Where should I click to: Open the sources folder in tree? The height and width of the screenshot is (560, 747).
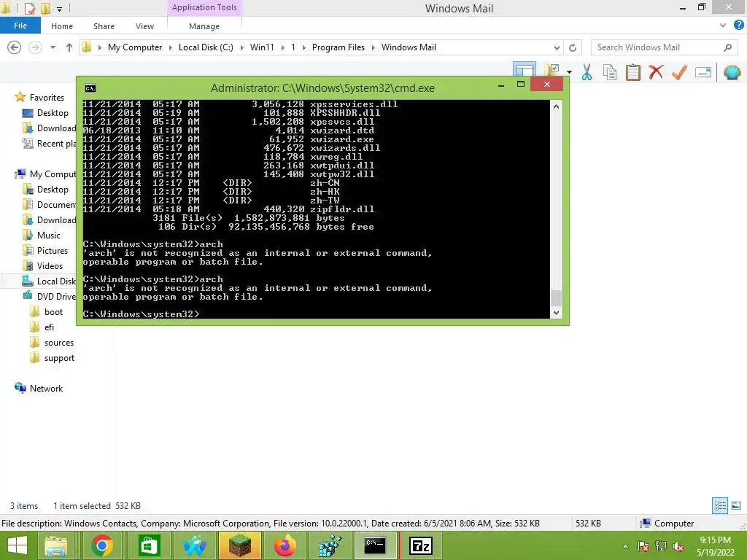(59, 343)
